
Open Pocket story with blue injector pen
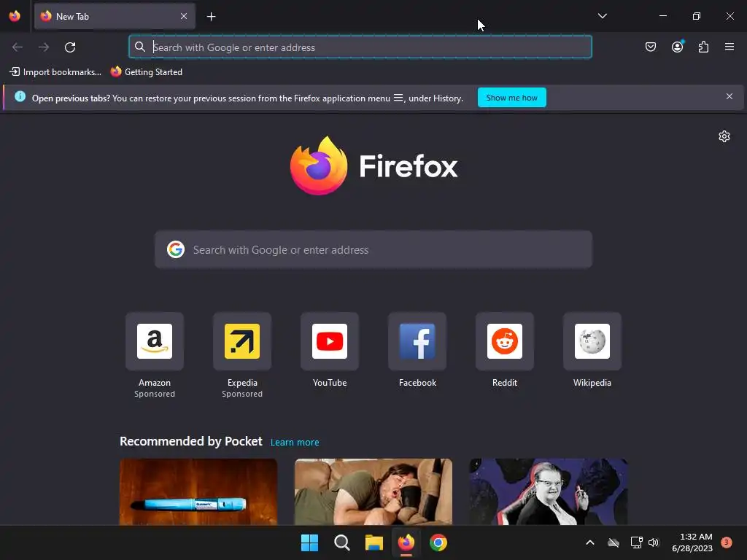[x=198, y=491]
